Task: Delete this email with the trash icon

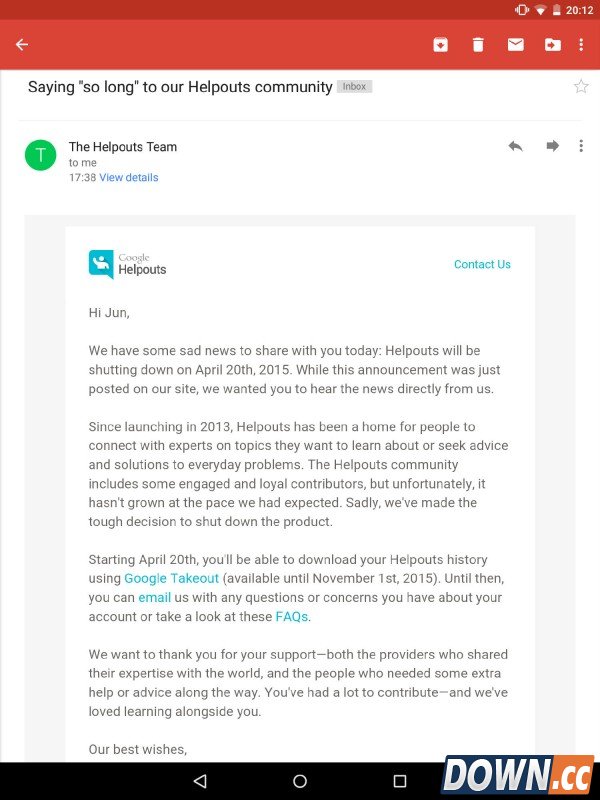Action: (478, 45)
